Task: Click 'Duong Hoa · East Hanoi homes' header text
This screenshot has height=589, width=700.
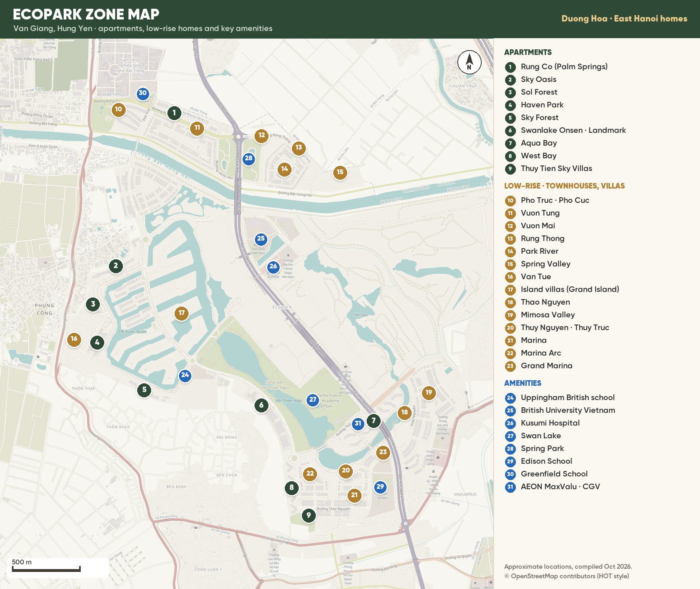Action: [624, 19]
